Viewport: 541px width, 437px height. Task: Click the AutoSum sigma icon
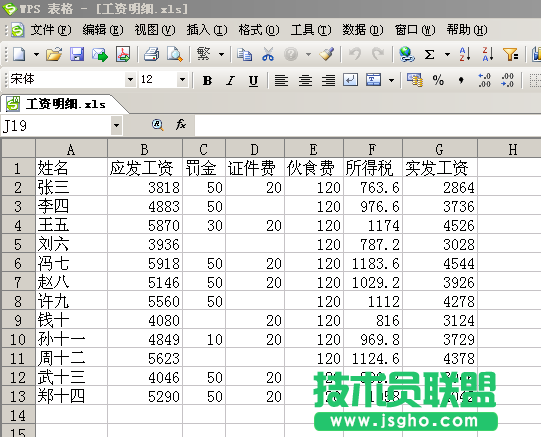(429, 54)
